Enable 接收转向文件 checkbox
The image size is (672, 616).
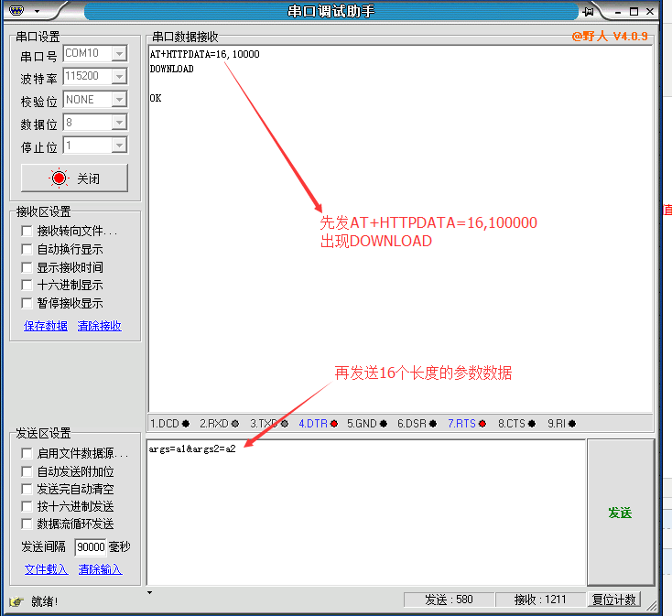(27, 232)
